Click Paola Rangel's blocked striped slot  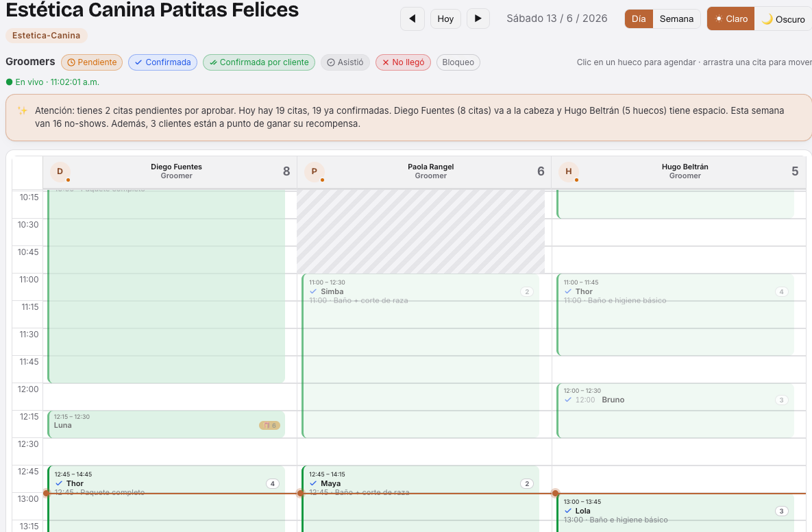(x=421, y=231)
